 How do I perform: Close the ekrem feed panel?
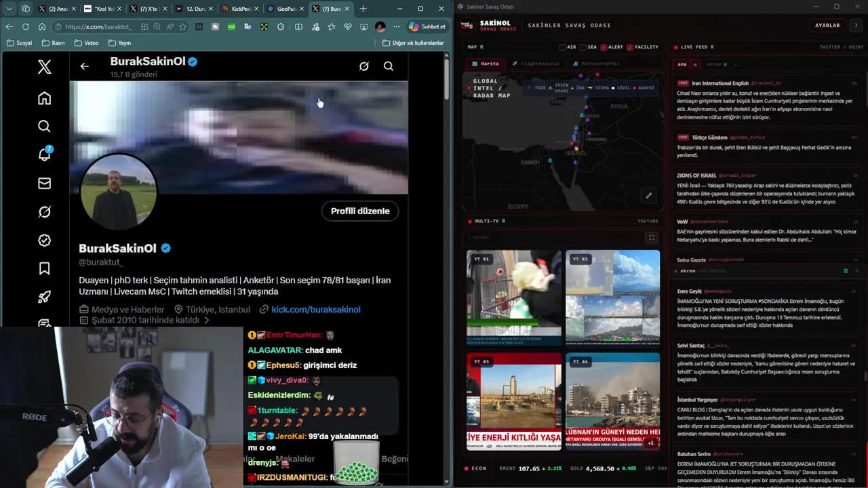click(x=856, y=271)
